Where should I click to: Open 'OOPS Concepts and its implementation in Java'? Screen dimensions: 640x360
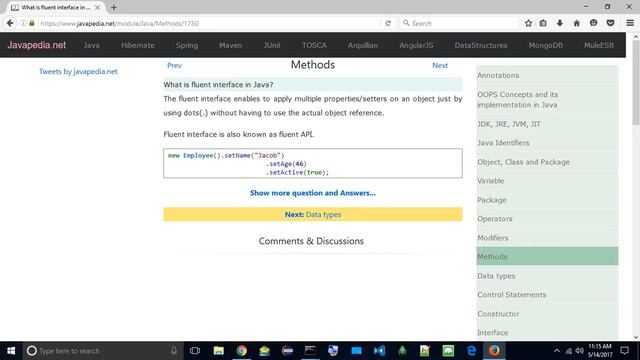point(547,100)
